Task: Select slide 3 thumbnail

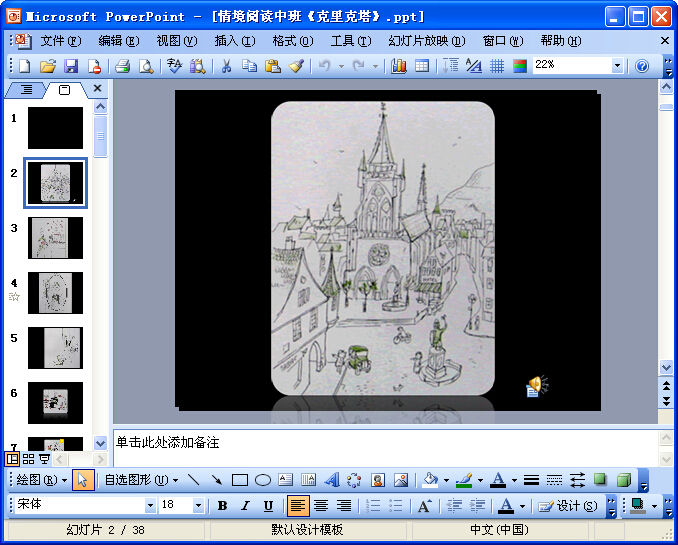Action: [x=55, y=237]
